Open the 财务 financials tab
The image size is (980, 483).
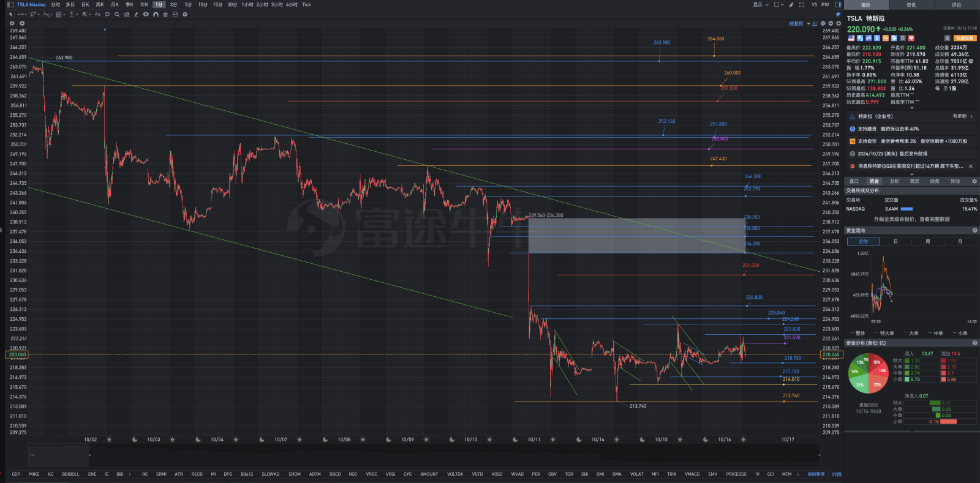935,181
